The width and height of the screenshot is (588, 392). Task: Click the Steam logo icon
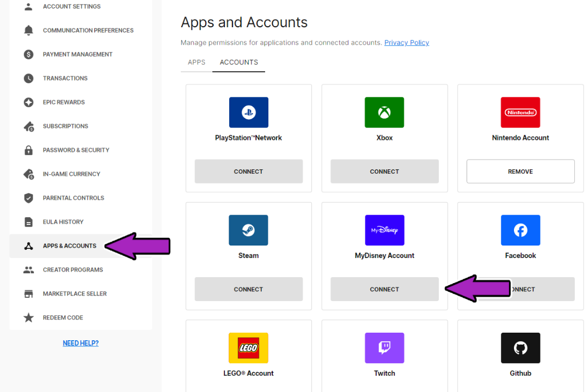[x=248, y=230]
